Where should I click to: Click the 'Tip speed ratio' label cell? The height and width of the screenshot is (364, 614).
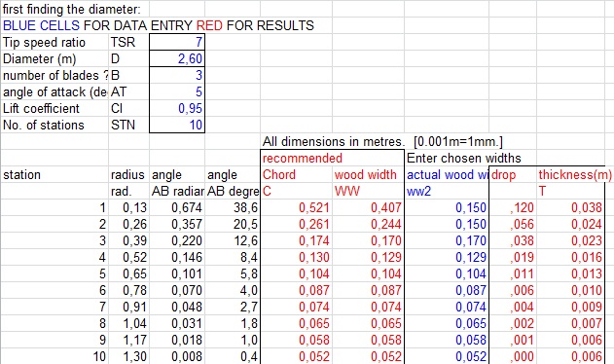click(54, 42)
